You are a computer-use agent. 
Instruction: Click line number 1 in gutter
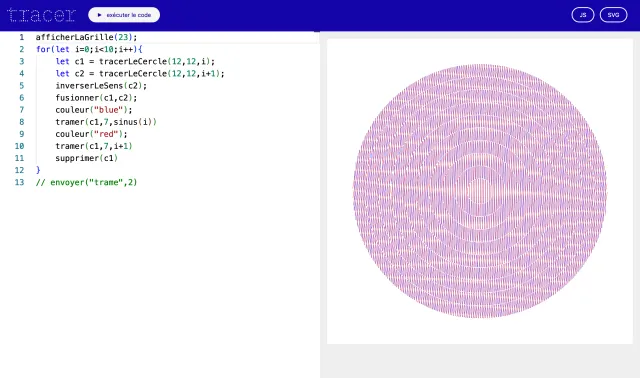[x=22, y=37]
